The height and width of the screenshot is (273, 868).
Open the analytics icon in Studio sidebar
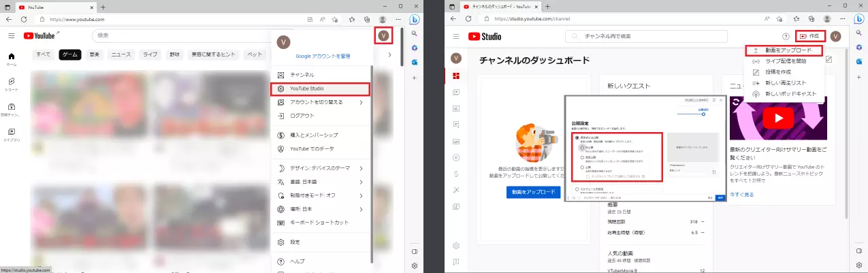pos(456,108)
